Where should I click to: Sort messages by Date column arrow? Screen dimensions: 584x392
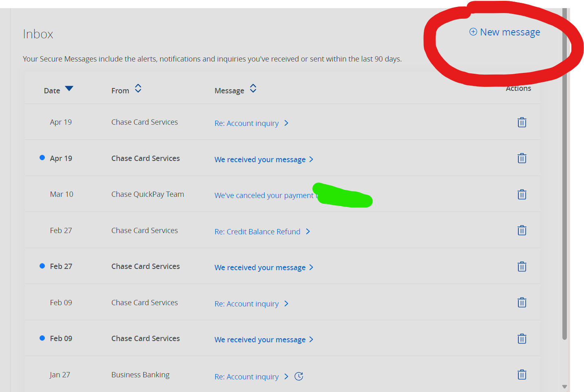click(x=69, y=88)
